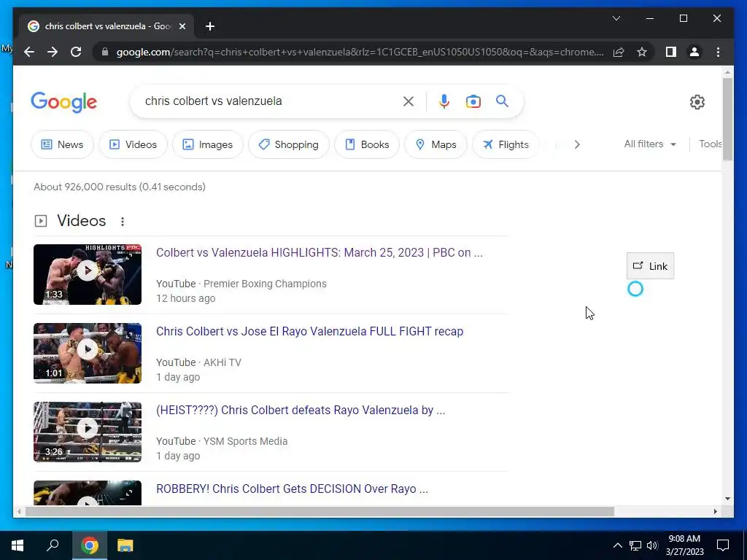Start voice search with the microphone

tap(444, 101)
